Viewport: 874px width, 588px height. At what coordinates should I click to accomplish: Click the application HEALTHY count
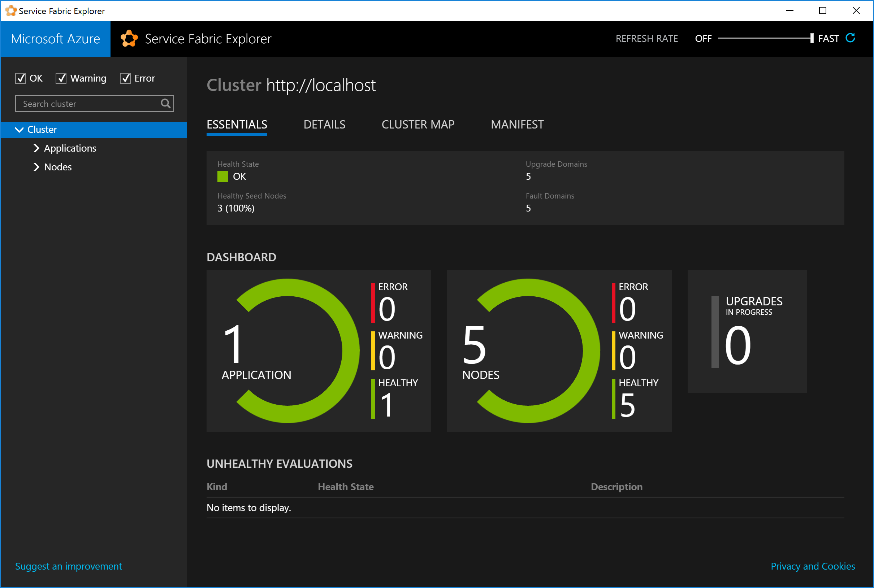[x=386, y=405]
